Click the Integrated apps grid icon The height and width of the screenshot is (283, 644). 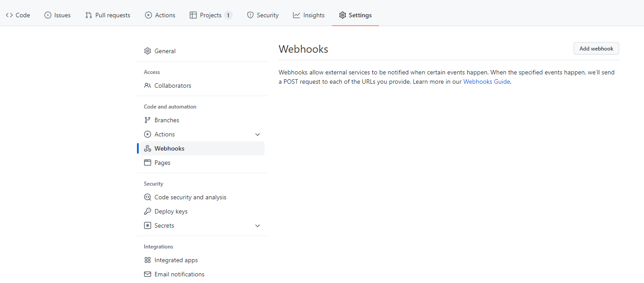pyautogui.click(x=148, y=260)
